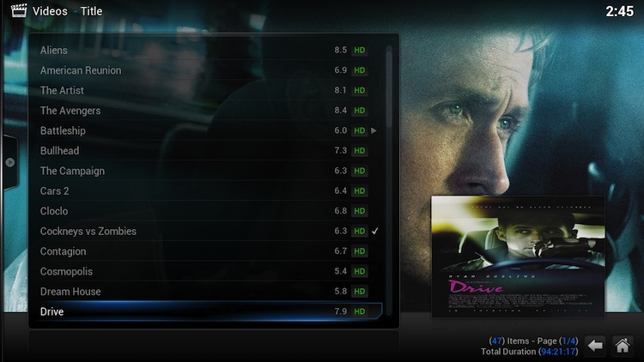Click the Drive movie poster thumbnail
644x362 pixels.
coord(518,256)
